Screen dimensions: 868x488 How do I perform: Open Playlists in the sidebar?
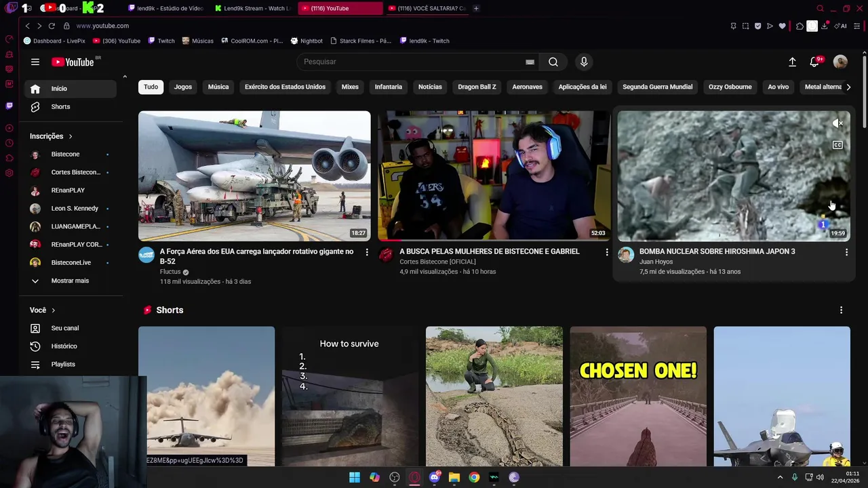tap(70, 364)
